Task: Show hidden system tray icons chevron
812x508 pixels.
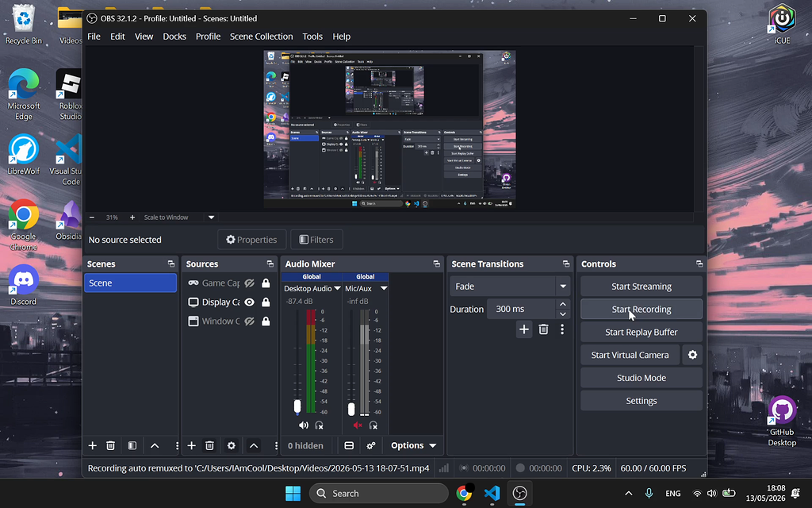Action: point(628,494)
